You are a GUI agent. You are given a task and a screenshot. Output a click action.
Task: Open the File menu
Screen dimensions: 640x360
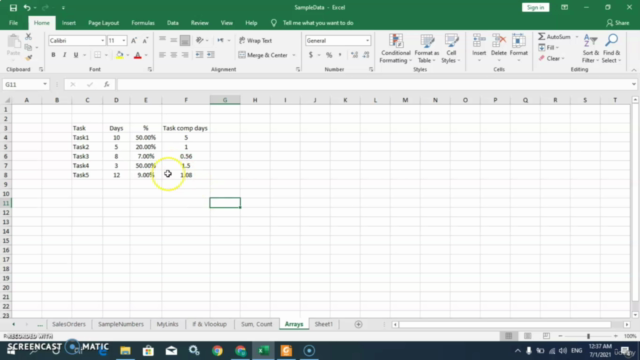[x=13, y=23]
